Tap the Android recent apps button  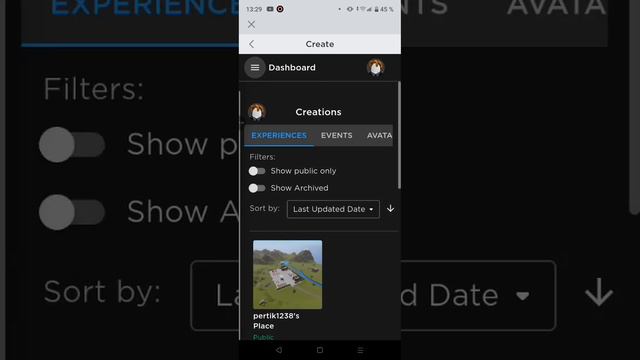coord(360,350)
